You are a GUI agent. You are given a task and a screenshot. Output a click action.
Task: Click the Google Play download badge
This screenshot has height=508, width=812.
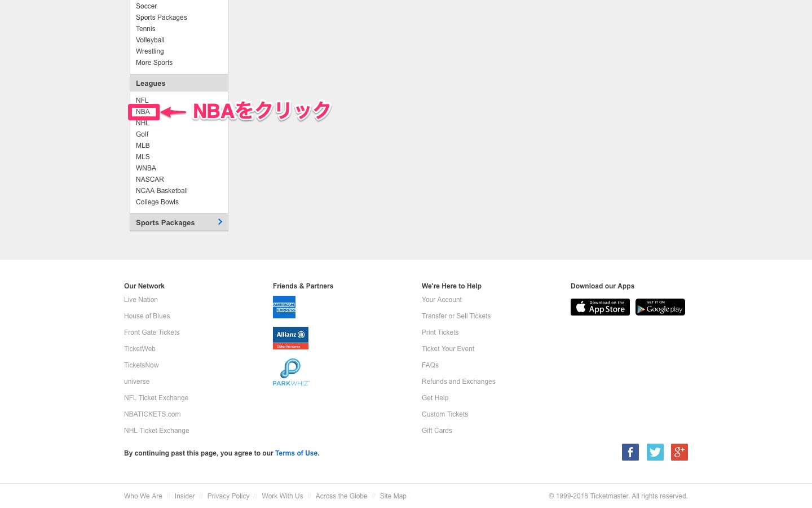click(660, 307)
